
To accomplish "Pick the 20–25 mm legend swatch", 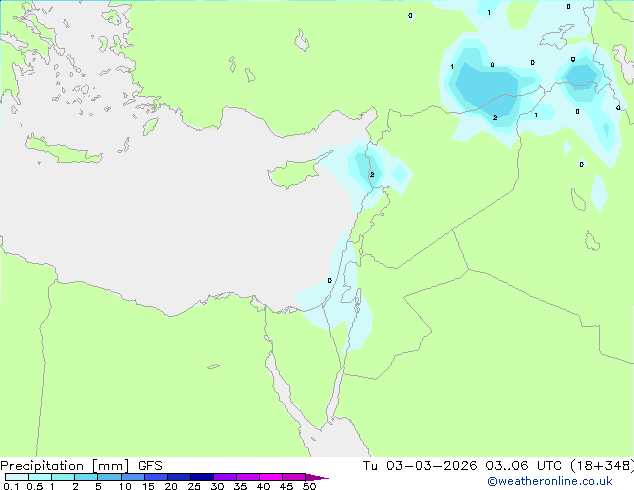I will (178, 477).
